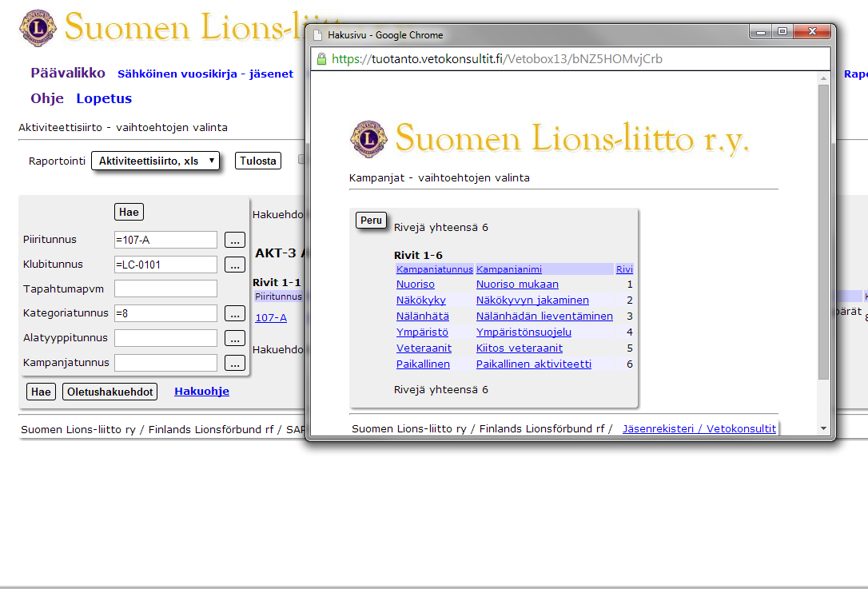Viewport: 868px width, 589px height.
Task: Open the lookup button next to Kampanjatunnus
Action: 235,363
